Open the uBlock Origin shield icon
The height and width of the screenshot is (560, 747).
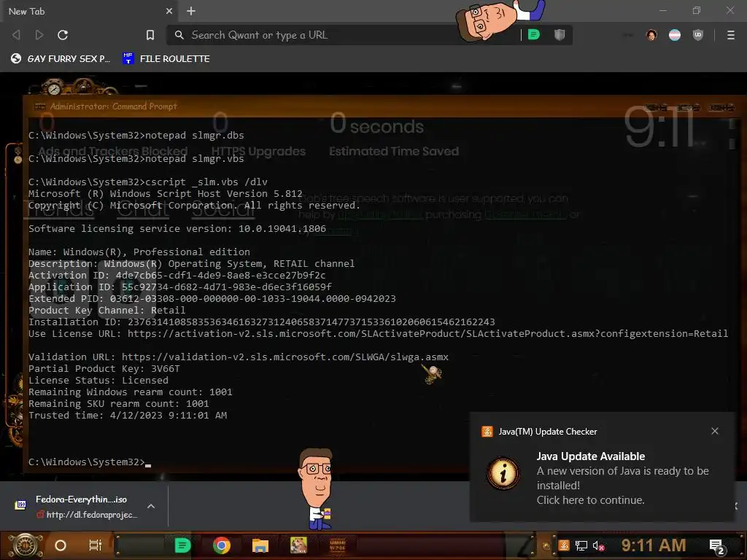(698, 35)
